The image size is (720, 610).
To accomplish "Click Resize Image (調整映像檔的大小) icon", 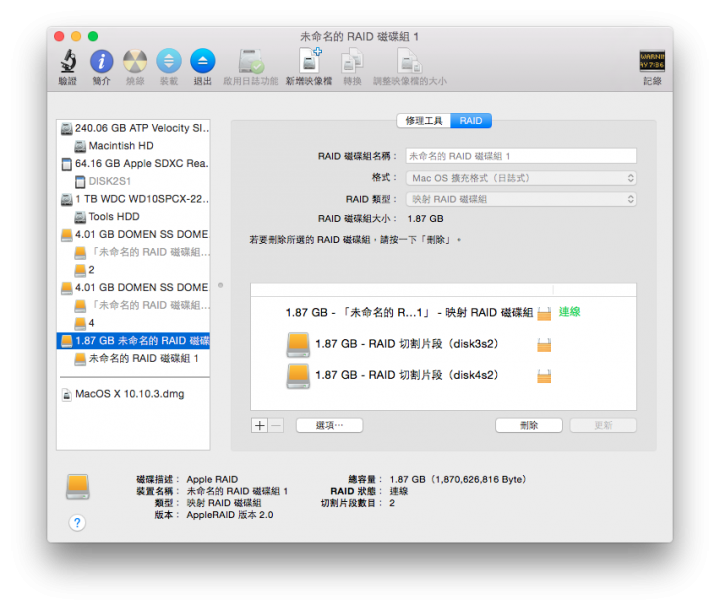I will pos(410,62).
